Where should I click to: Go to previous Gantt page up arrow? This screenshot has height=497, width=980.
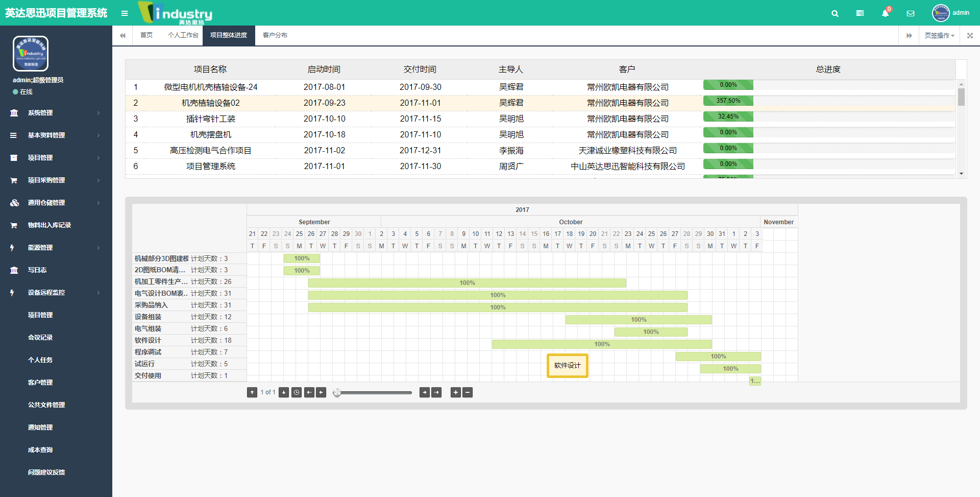coord(252,392)
